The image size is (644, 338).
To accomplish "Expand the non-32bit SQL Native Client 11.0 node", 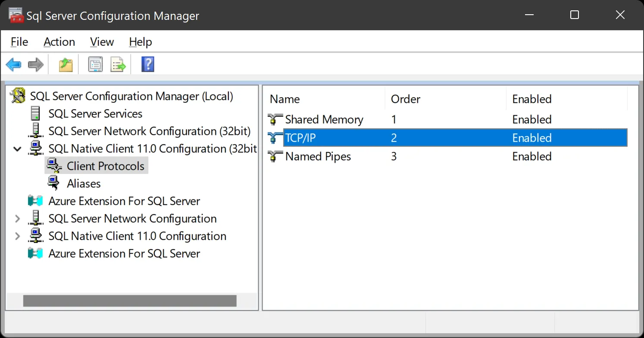I will pos(18,236).
